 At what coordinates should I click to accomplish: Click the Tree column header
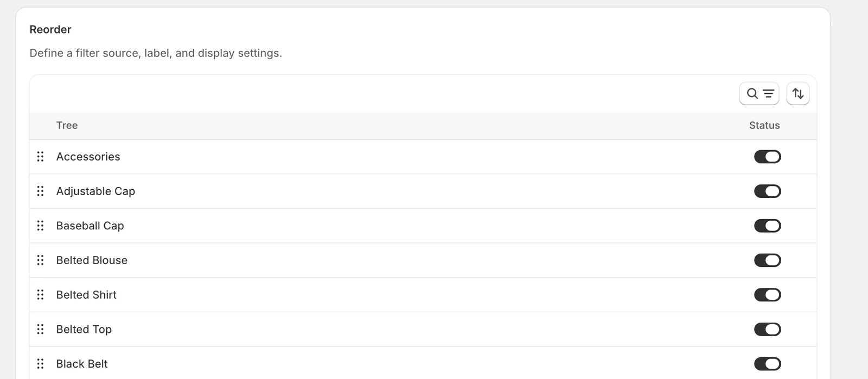coord(67,125)
